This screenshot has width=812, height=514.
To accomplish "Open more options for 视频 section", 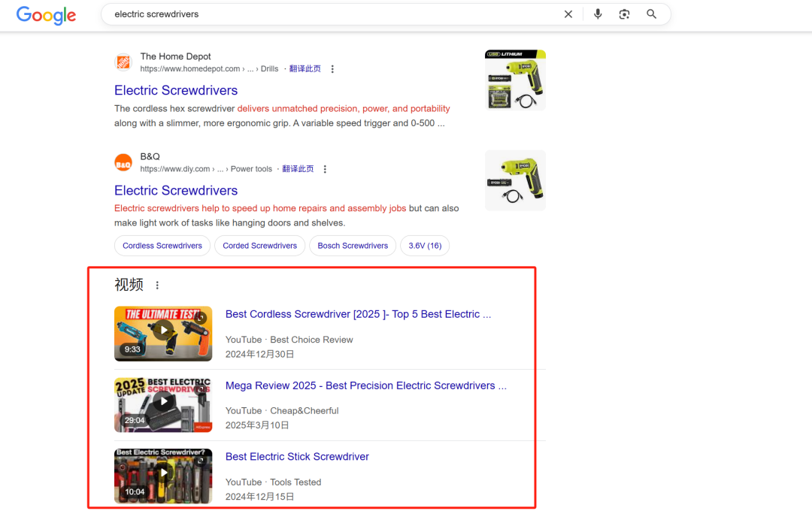I will click(x=157, y=286).
